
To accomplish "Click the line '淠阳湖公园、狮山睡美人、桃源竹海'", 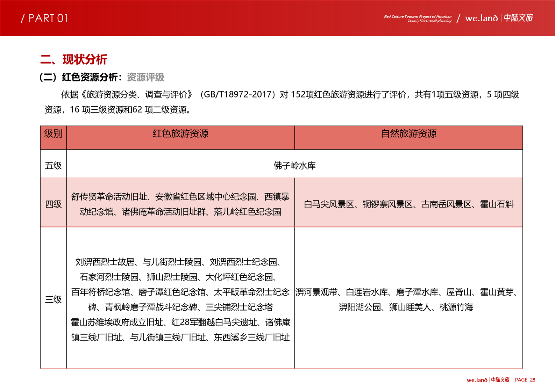I will coord(406,307).
